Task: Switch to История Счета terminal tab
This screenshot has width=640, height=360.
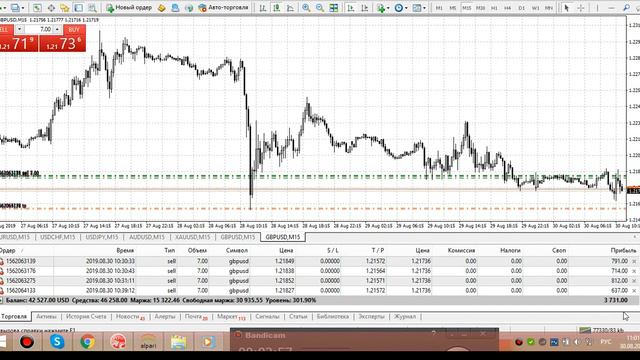Action: coord(86,316)
